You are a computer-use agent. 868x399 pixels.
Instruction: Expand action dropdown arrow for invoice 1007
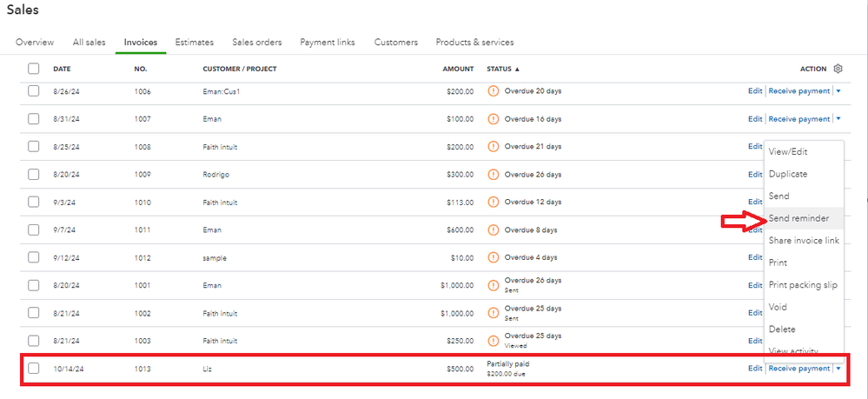pyautogui.click(x=838, y=118)
